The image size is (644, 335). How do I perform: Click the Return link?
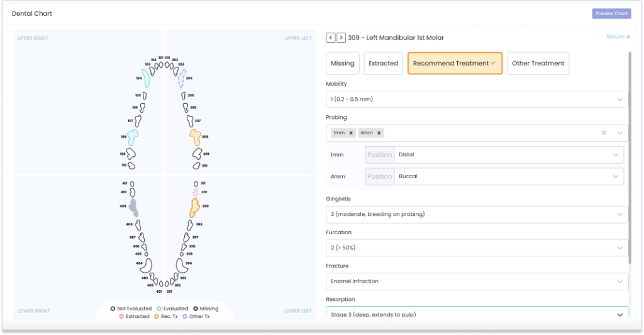(x=618, y=37)
